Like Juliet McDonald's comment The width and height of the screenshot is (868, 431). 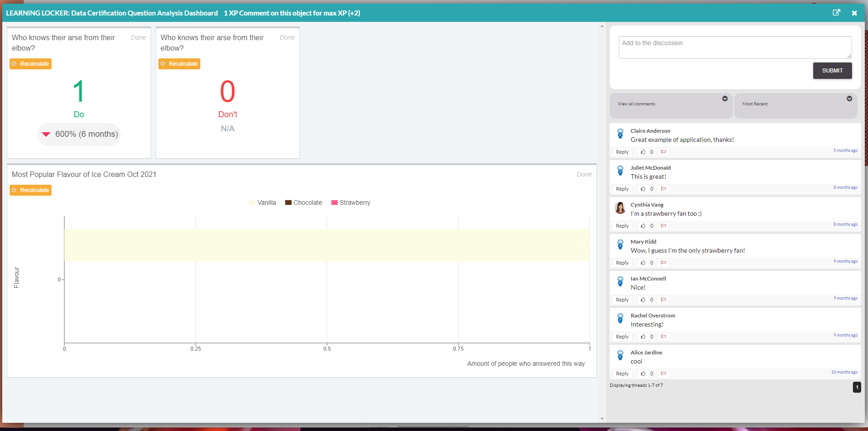643,188
